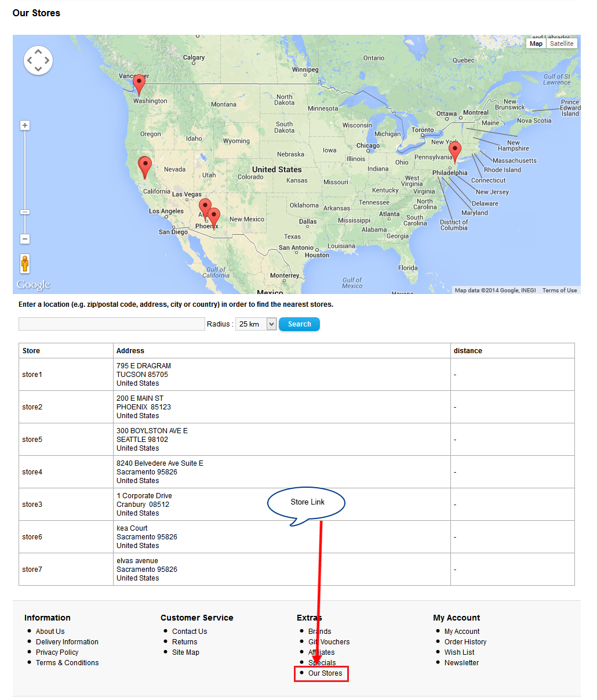Click the 1 Corporate Drive address
597x700 pixels.
coord(282,505)
